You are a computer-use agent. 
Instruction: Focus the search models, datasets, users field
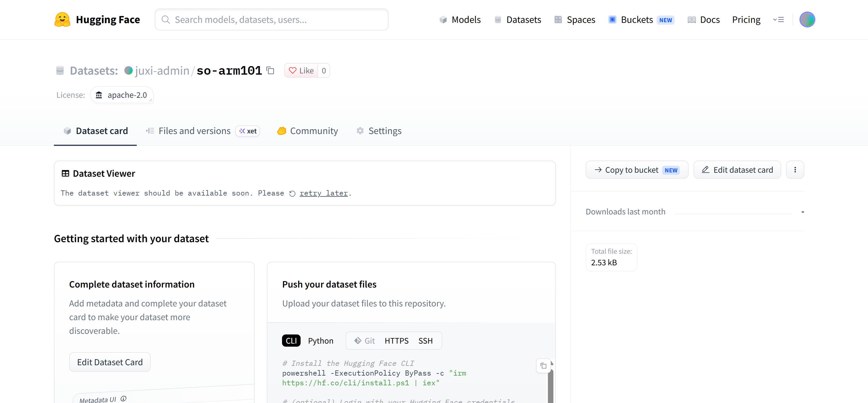[x=271, y=19]
